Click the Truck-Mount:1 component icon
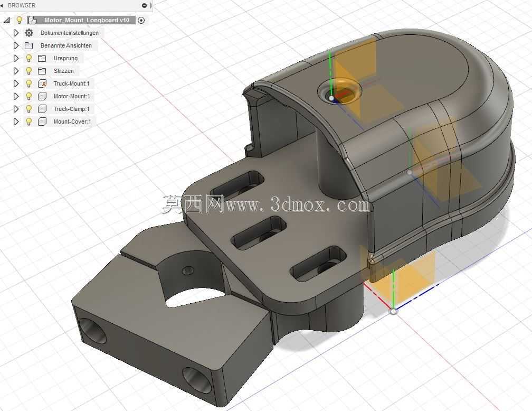This screenshot has width=532, height=411. [42, 83]
